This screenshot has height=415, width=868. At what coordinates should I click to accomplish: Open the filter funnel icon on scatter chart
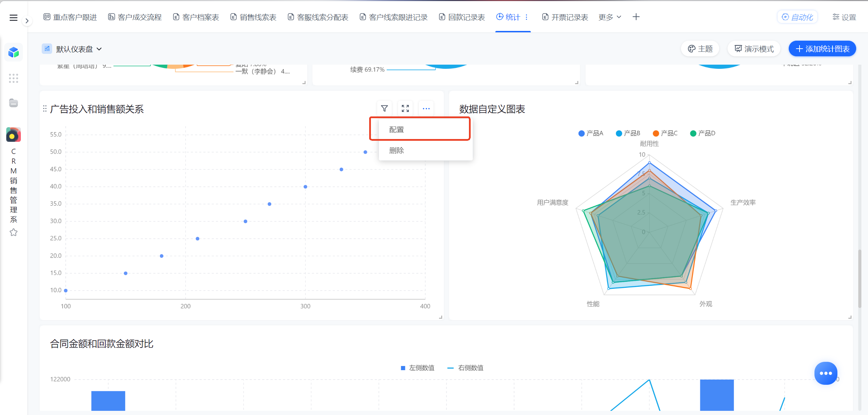pyautogui.click(x=384, y=109)
